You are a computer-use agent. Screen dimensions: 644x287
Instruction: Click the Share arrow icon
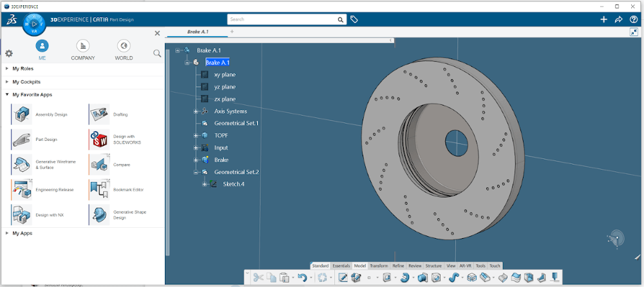click(618, 19)
